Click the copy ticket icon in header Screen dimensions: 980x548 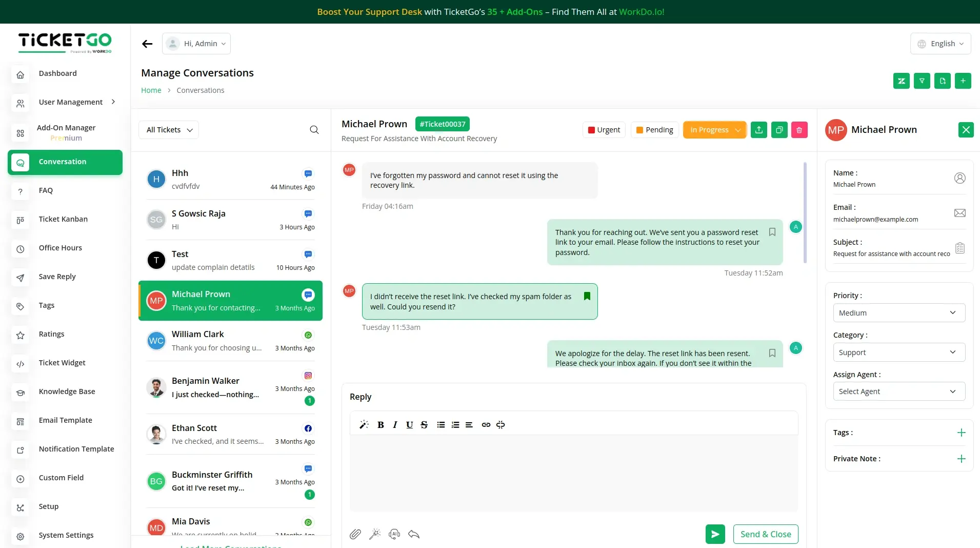[x=779, y=130]
